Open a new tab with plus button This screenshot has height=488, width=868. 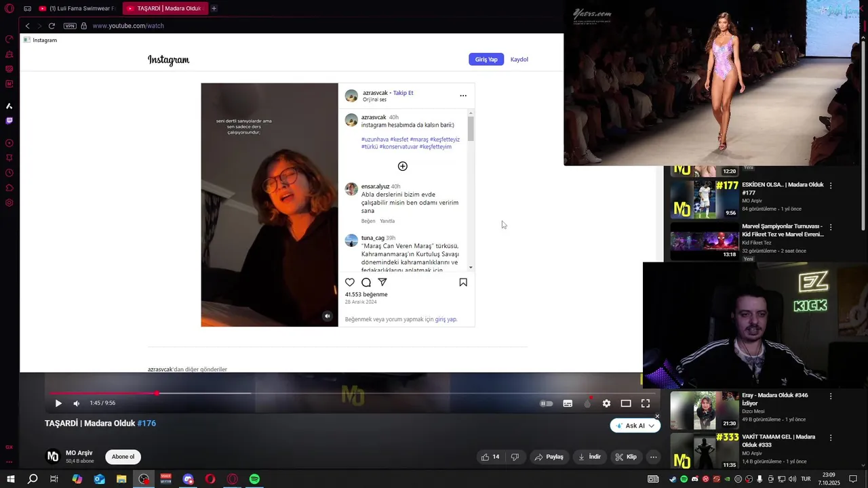[x=214, y=9]
